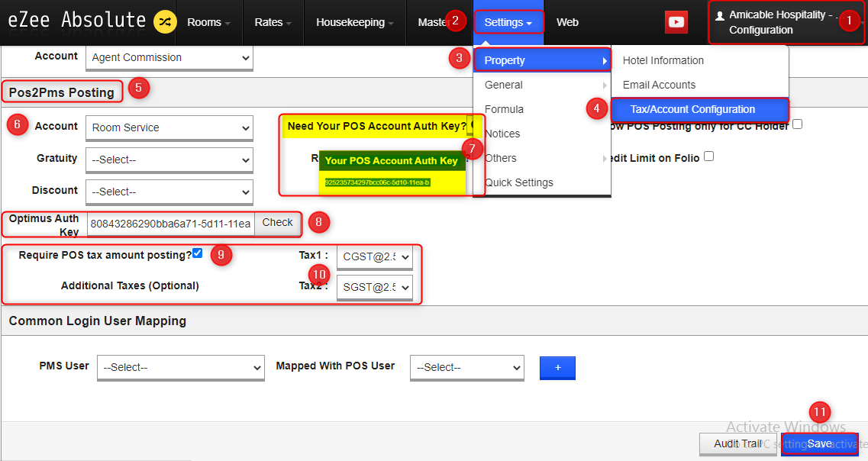Open the Settings menu

point(508,23)
